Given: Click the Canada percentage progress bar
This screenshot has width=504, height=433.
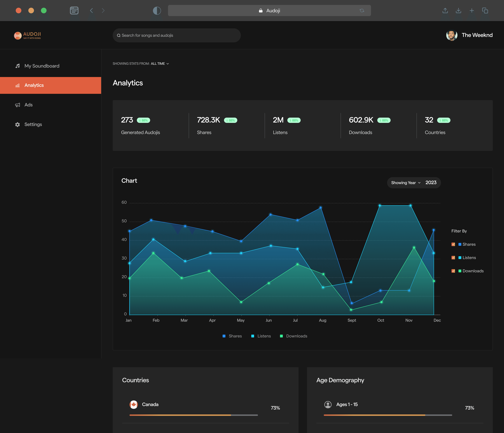Looking at the screenshot, I should pyautogui.click(x=194, y=415).
